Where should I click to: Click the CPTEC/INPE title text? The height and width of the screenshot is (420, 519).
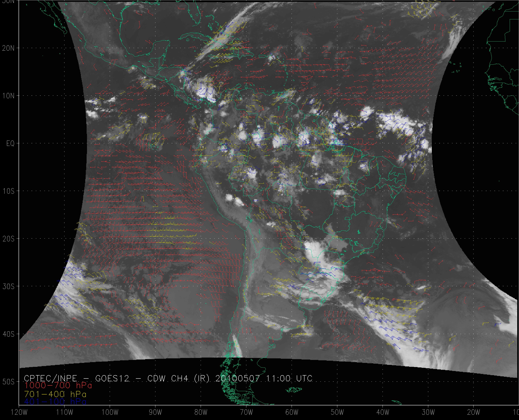tap(50, 378)
